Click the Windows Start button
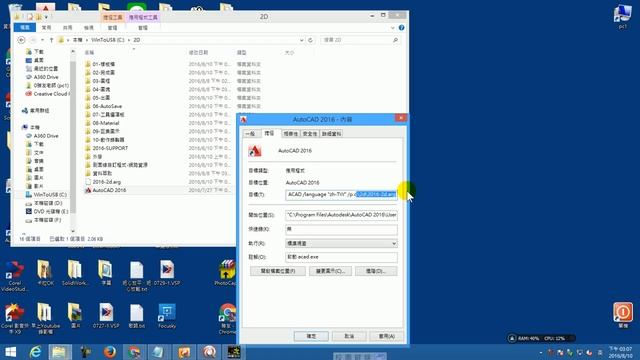 [x=11, y=352]
